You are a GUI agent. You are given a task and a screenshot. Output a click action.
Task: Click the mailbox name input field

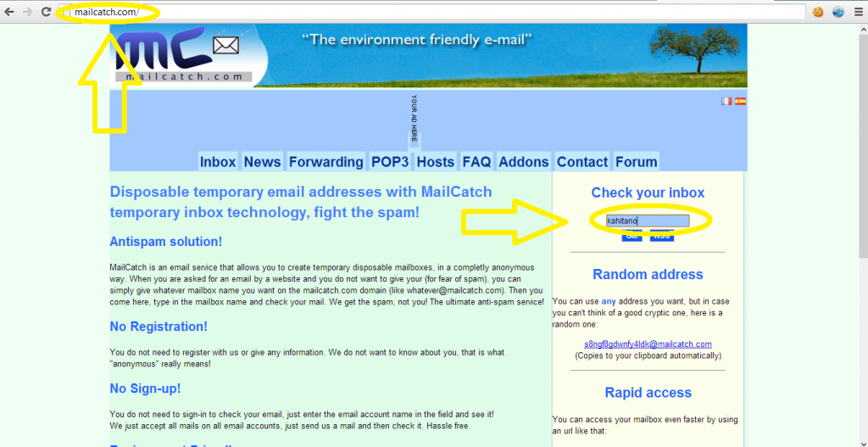point(648,221)
